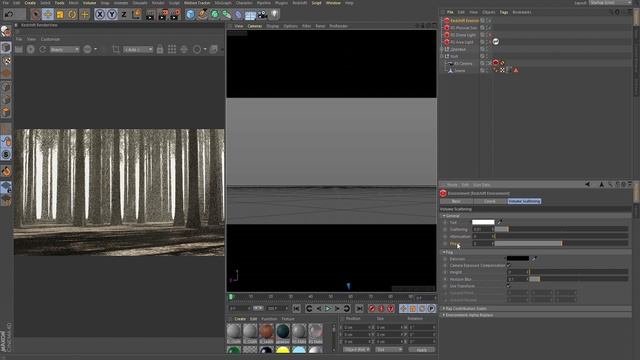Open the Auto dropdown in RenderView

tap(138, 49)
